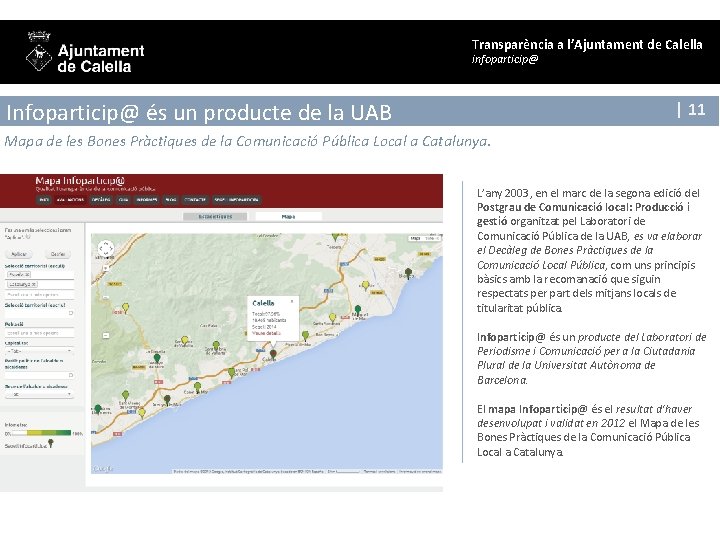Click the Mapa Infoparticip@ site title
The width and height of the screenshot is (720, 540).
click(80, 180)
